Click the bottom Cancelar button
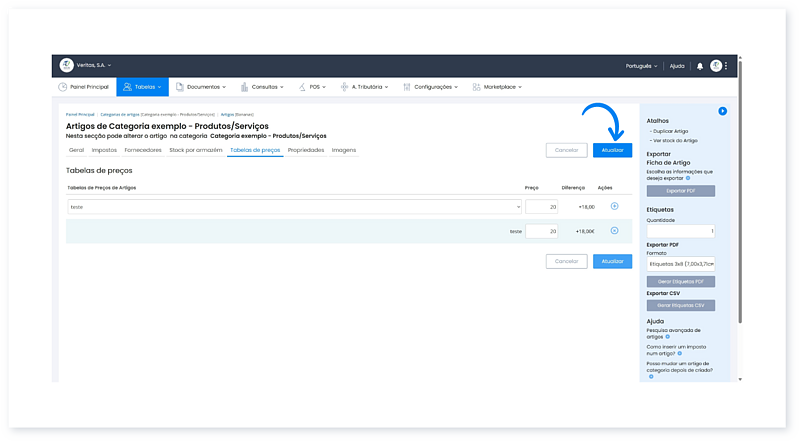The image size is (800, 442). (566, 261)
